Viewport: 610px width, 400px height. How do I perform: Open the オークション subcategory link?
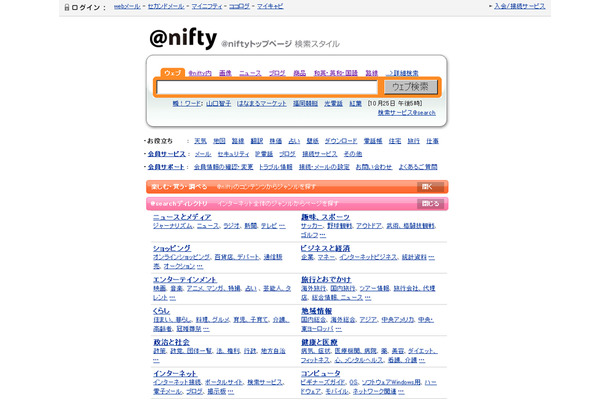click(179, 267)
